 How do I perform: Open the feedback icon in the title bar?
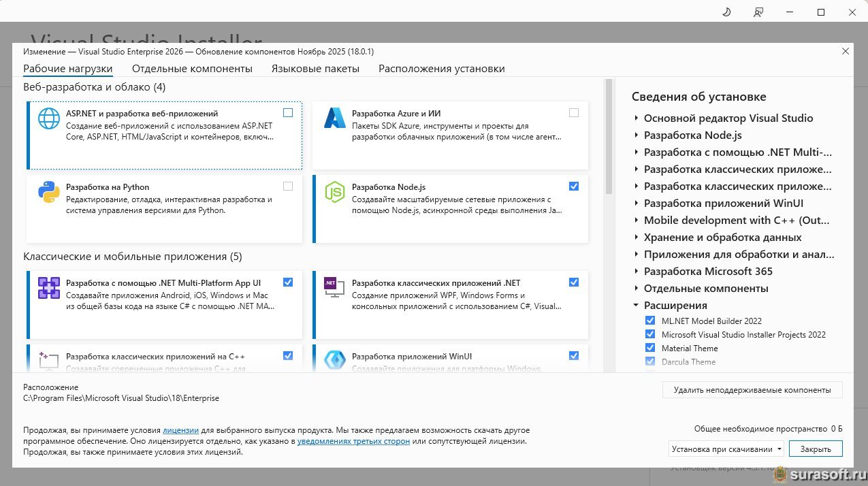point(758,12)
